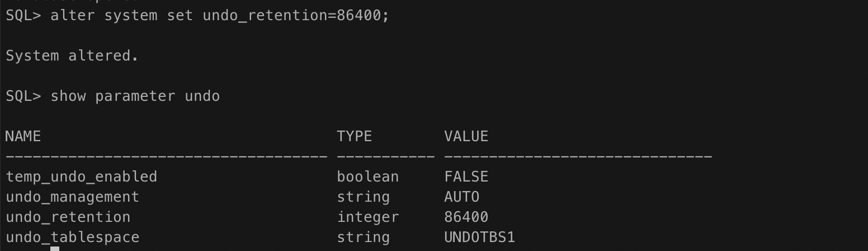Click the string type for undo_management
This screenshot has height=251, width=868.
[363, 197]
